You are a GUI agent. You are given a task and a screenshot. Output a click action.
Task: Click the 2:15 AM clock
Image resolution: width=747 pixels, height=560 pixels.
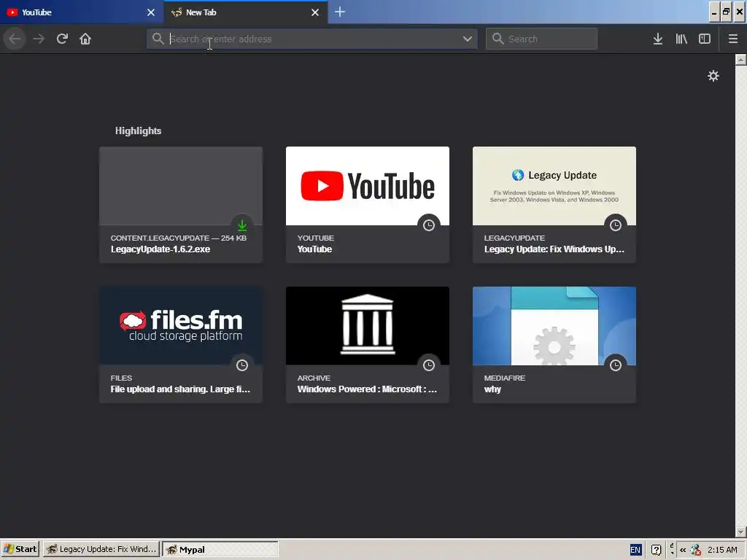pos(722,550)
